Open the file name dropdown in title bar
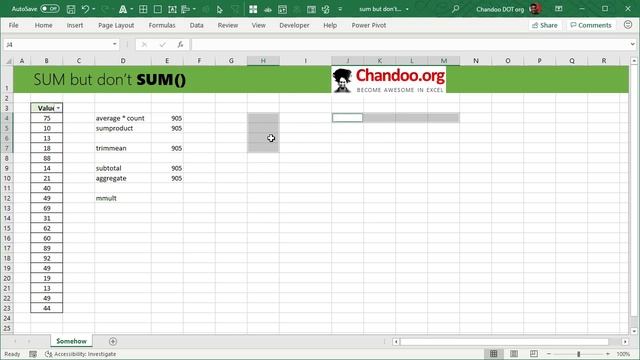 (x=407, y=9)
